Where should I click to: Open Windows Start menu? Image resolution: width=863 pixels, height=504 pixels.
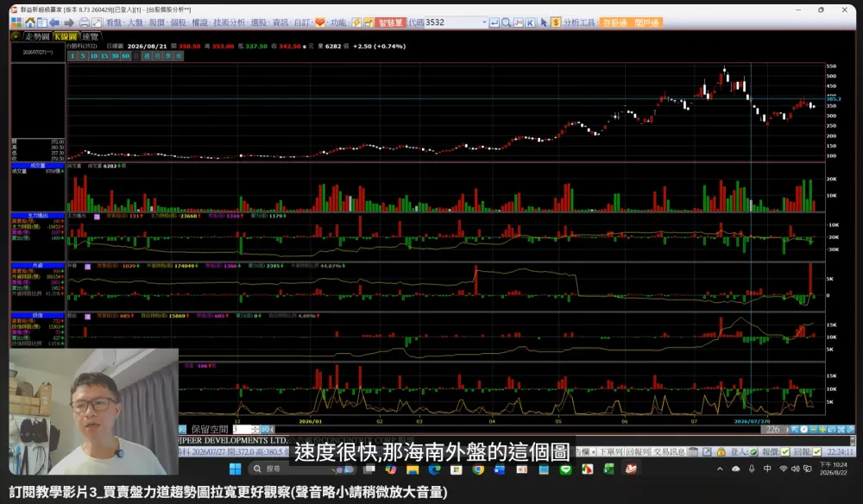coord(235,469)
